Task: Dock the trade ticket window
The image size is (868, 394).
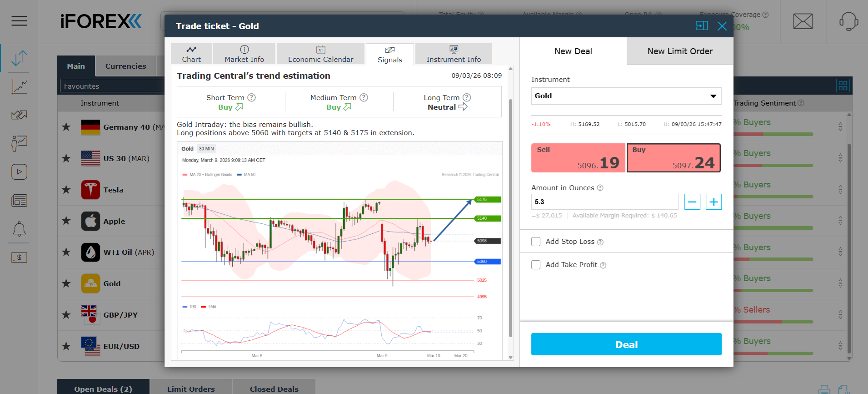Action: [x=702, y=26]
